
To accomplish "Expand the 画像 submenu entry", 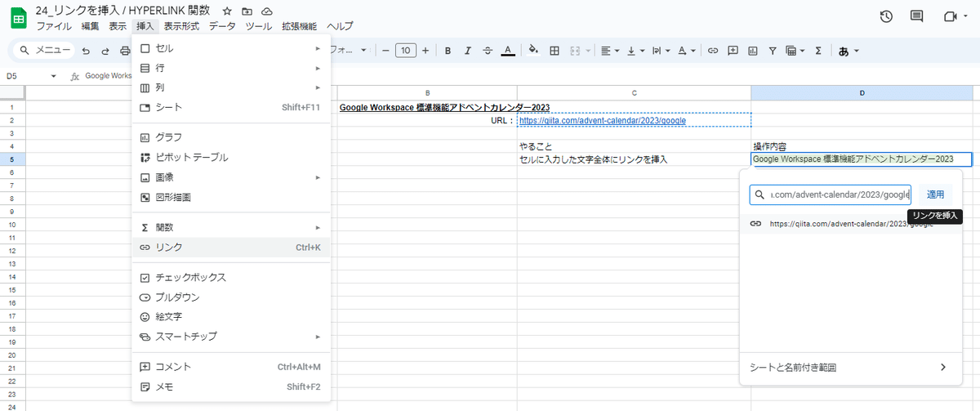I will point(231,177).
